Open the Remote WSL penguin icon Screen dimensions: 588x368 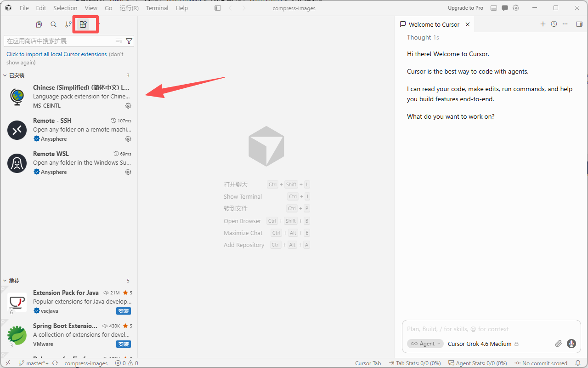coord(17,163)
